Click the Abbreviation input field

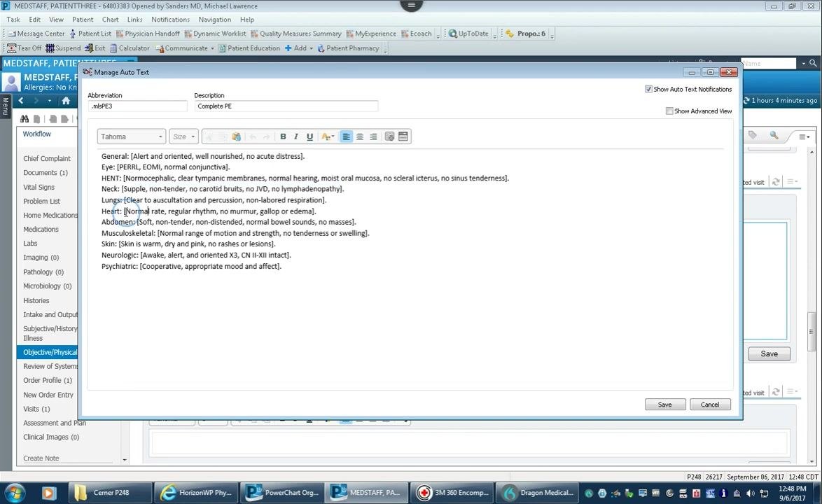[x=137, y=106]
